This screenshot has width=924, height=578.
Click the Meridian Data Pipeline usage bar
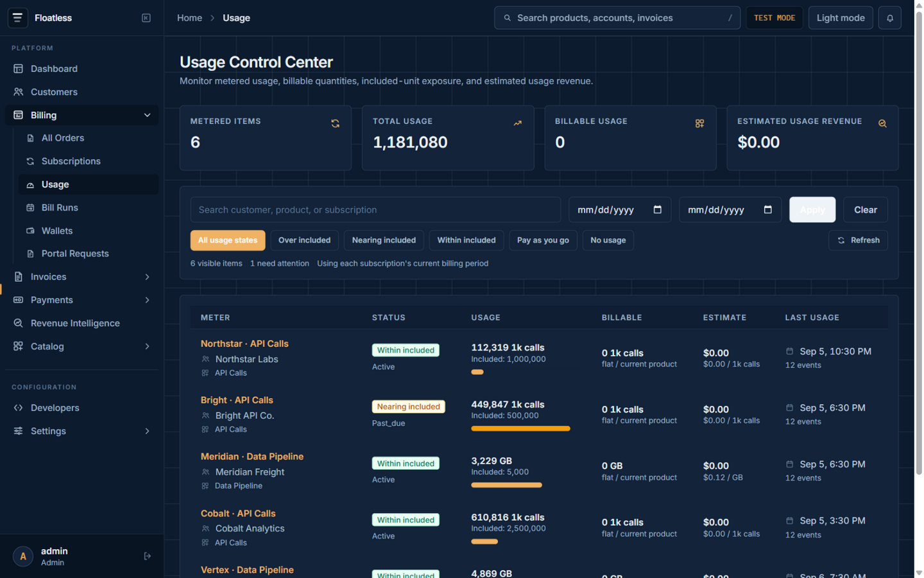506,485
